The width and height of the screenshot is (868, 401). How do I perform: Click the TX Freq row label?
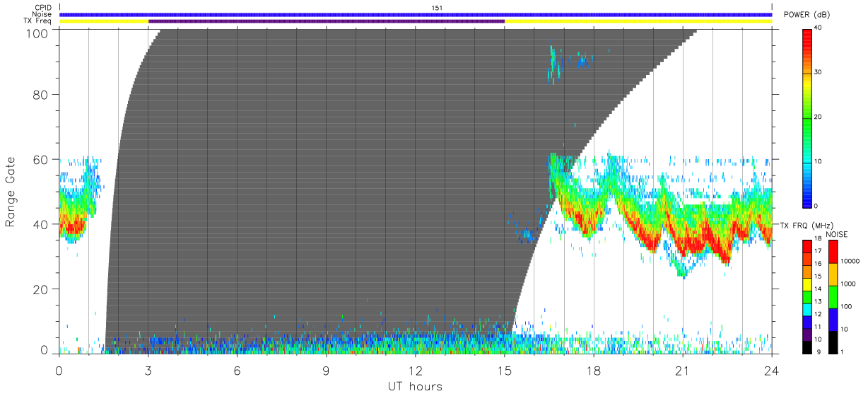coord(37,21)
